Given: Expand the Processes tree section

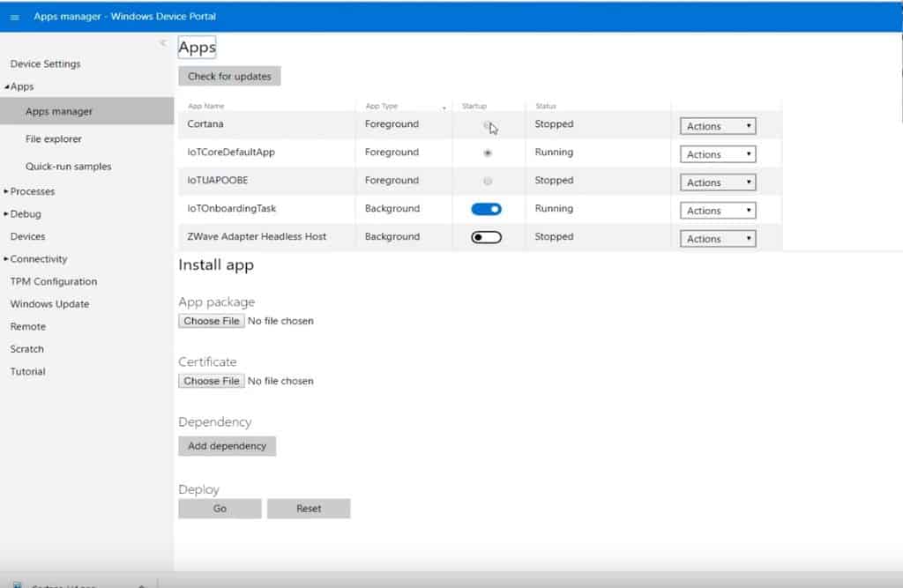Looking at the screenshot, I should [x=7, y=191].
